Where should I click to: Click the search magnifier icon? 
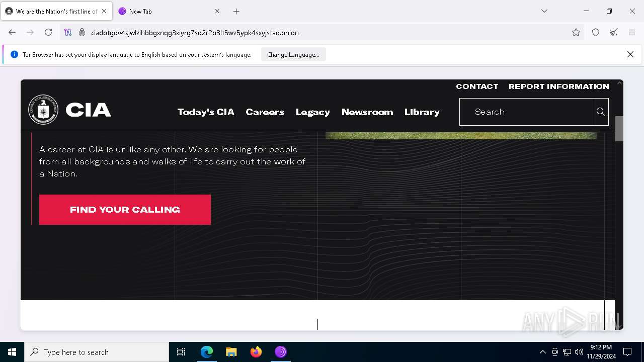pos(601,112)
